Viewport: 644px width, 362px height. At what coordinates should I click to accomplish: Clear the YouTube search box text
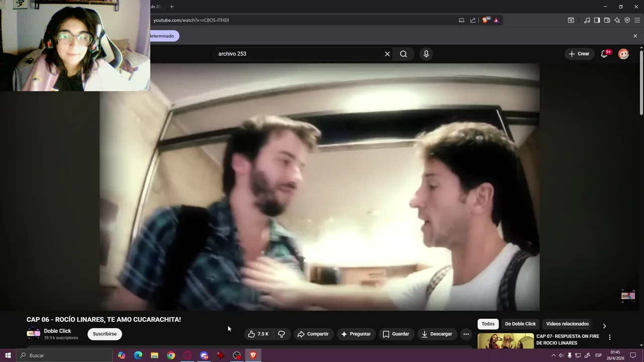tap(387, 54)
